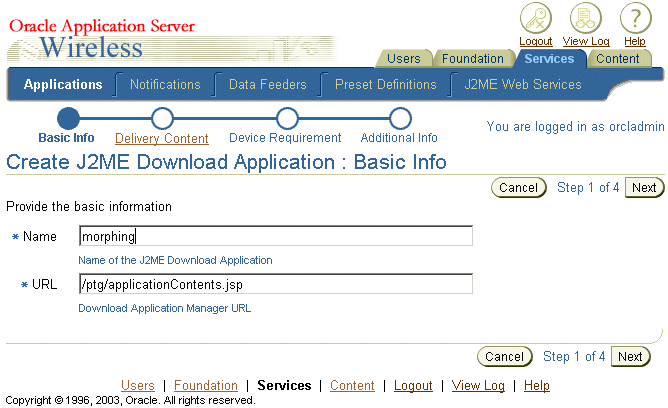This screenshot has height=408, width=668.
Task: Open the Foundation tab
Action: (x=473, y=58)
